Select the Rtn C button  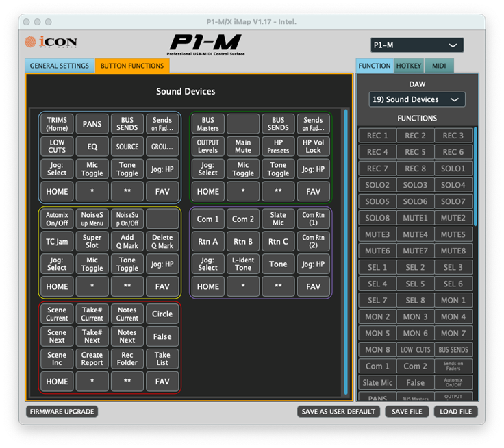278,242
